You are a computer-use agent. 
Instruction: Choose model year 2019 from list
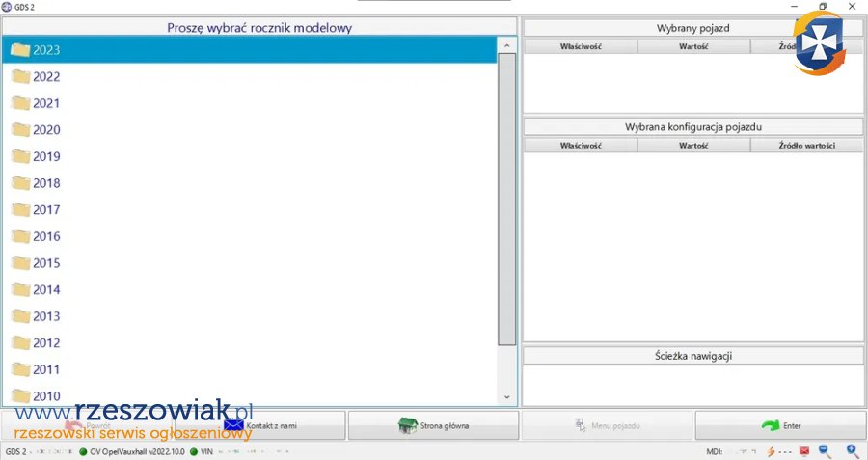[x=46, y=156]
